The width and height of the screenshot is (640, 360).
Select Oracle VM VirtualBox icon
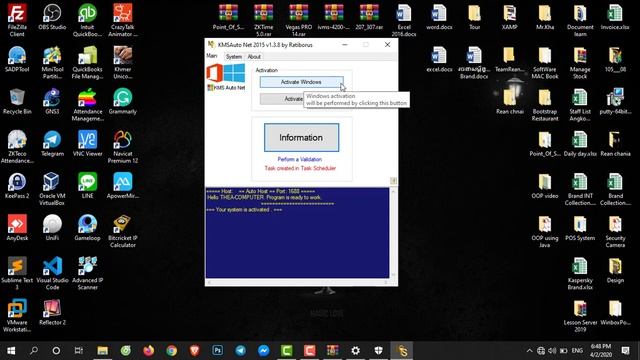pyautogui.click(x=52, y=189)
